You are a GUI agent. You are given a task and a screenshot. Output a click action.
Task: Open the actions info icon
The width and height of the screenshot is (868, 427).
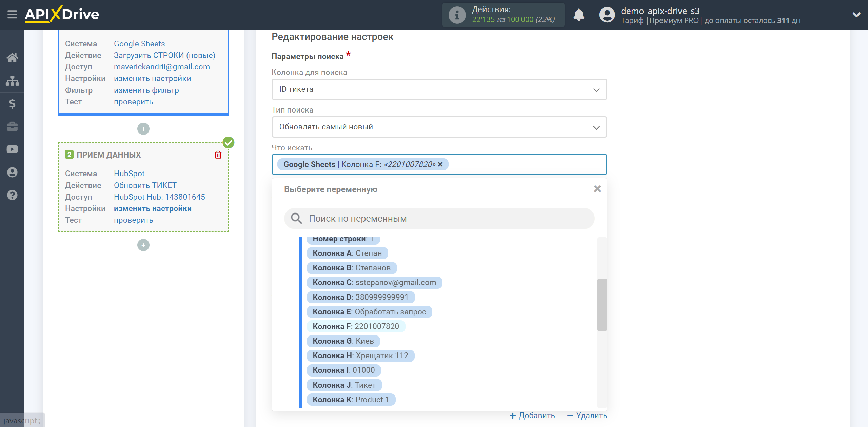tap(457, 15)
